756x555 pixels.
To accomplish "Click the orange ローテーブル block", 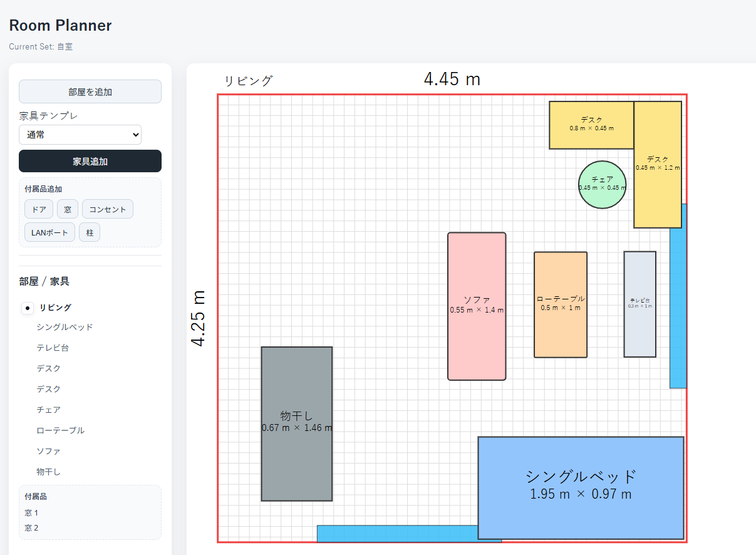I will (x=561, y=305).
